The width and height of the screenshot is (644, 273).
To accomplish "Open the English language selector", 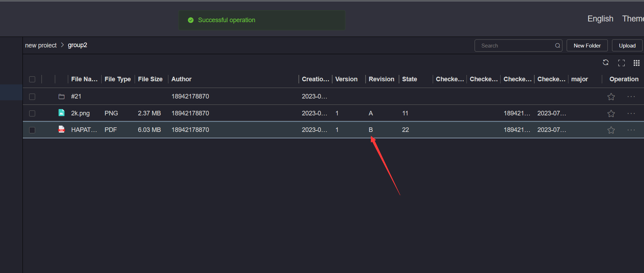I will pyautogui.click(x=600, y=19).
